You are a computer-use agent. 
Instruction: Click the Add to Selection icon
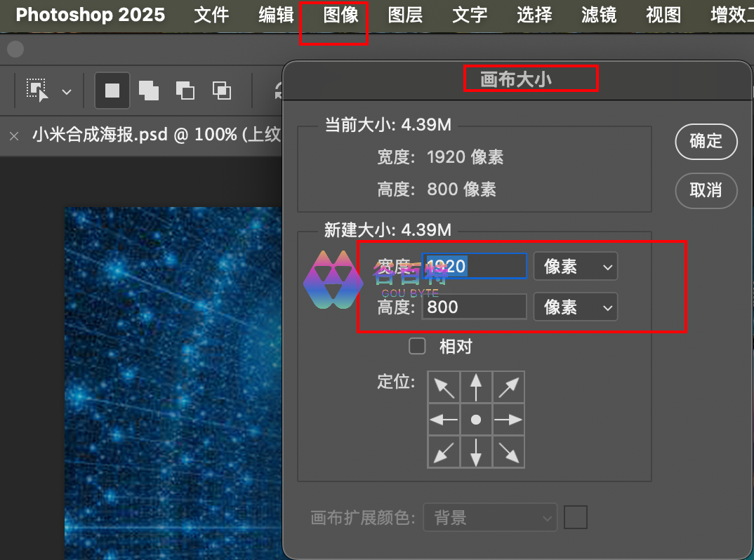coord(149,91)
